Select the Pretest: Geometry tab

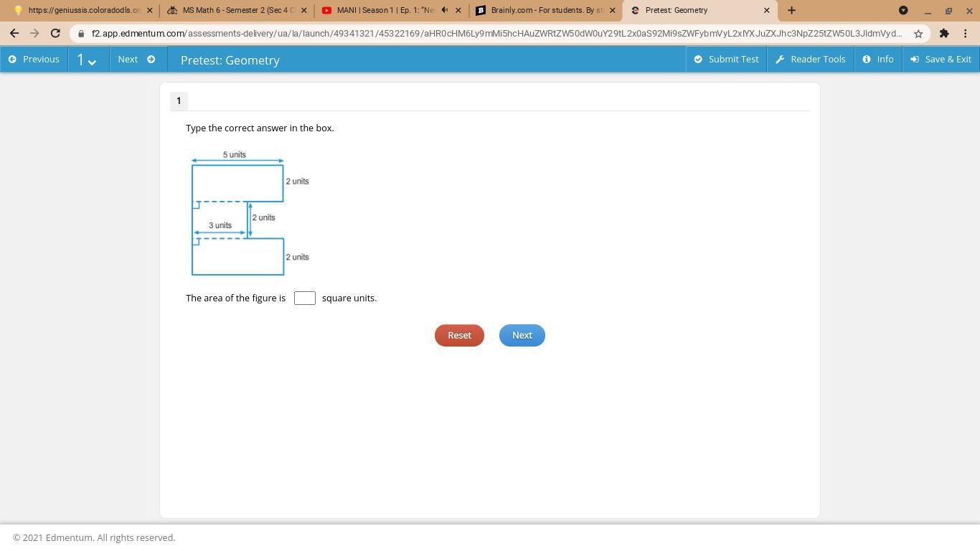click(699, 10)
